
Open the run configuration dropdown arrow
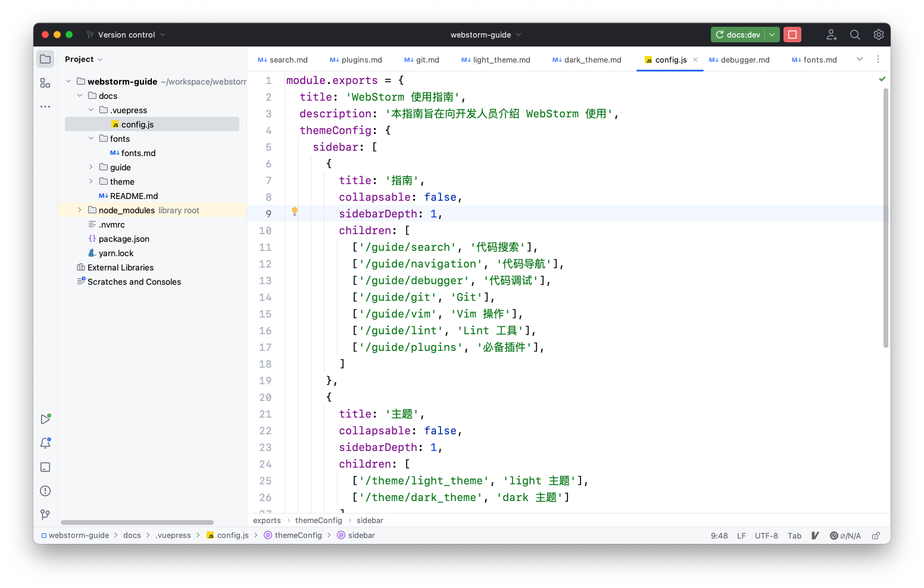pos(772,35)
